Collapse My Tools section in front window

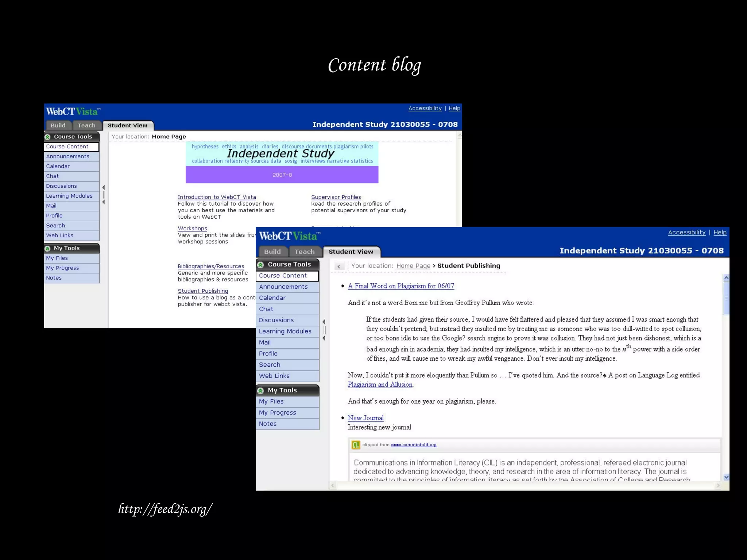(260, 390)
